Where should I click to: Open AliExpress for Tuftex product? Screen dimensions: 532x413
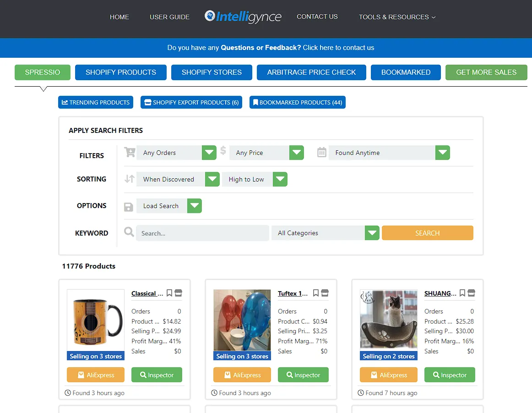242,374
